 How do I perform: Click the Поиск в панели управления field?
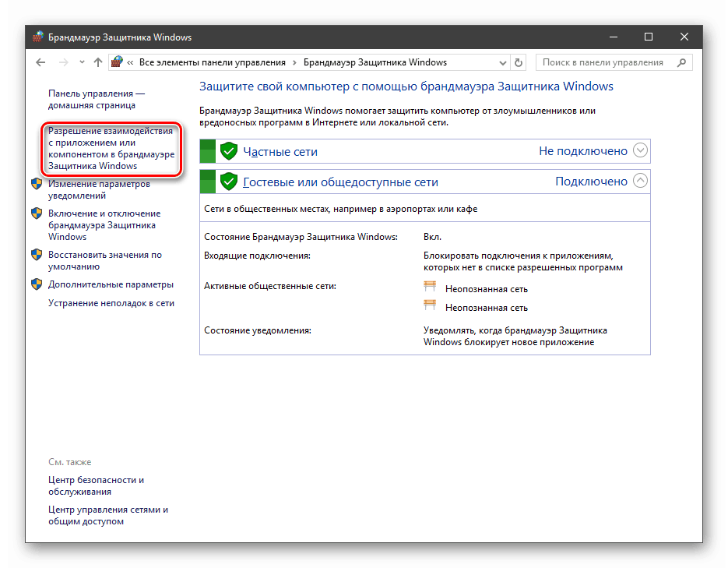tap(603, 62)
